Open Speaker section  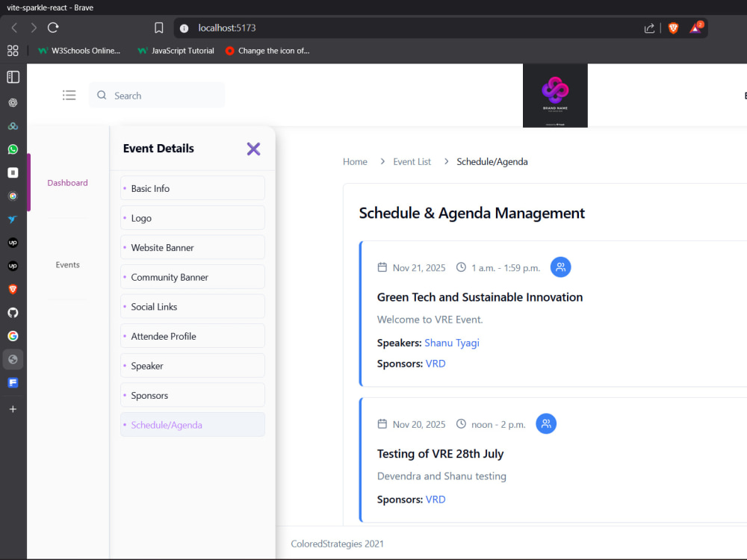(193, 365)
